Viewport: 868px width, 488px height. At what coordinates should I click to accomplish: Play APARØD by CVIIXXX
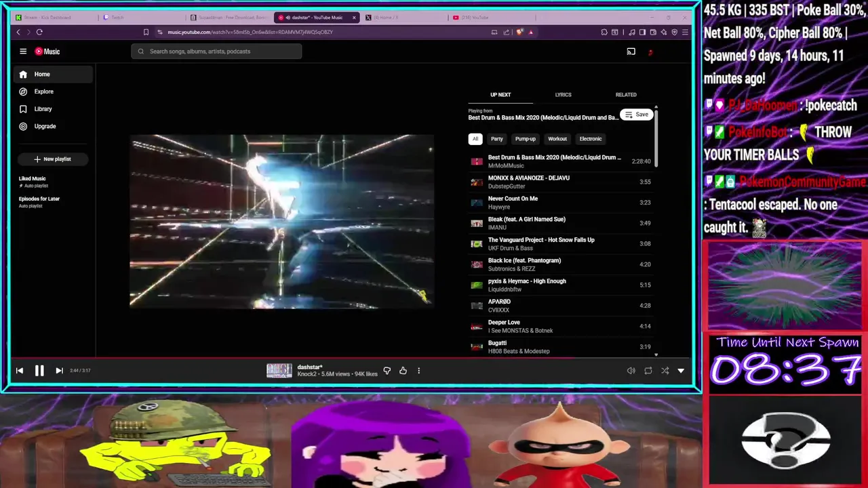(560, 306)
